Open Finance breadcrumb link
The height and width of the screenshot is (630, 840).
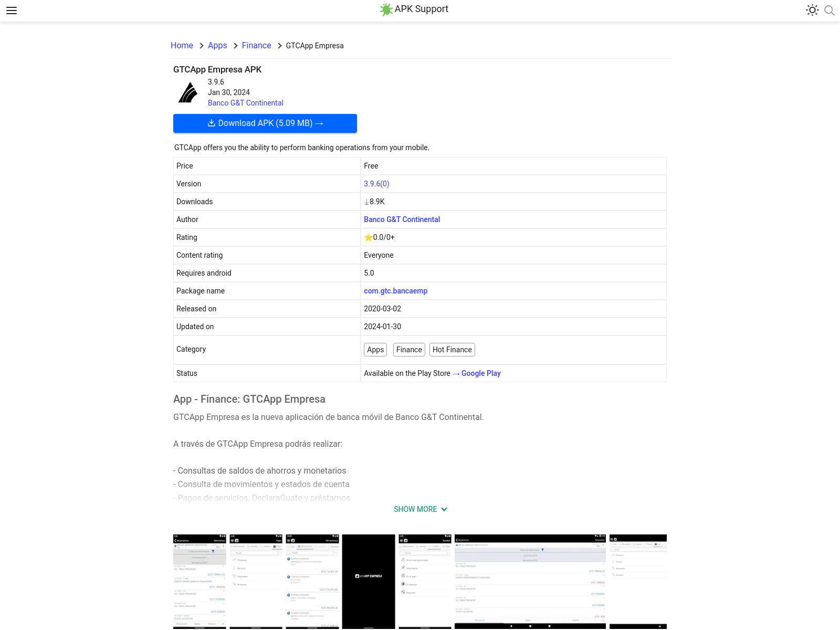pos(256,46)
